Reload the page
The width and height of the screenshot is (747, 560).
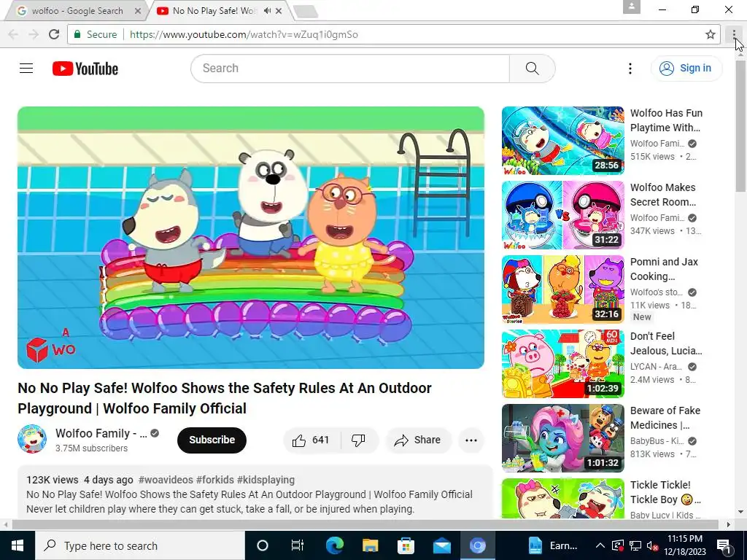(54, 34)
